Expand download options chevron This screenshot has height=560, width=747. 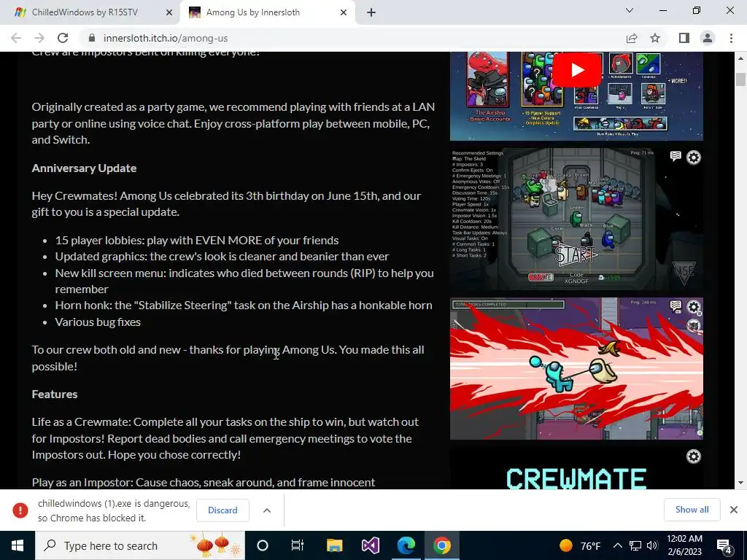coord(267,510)
